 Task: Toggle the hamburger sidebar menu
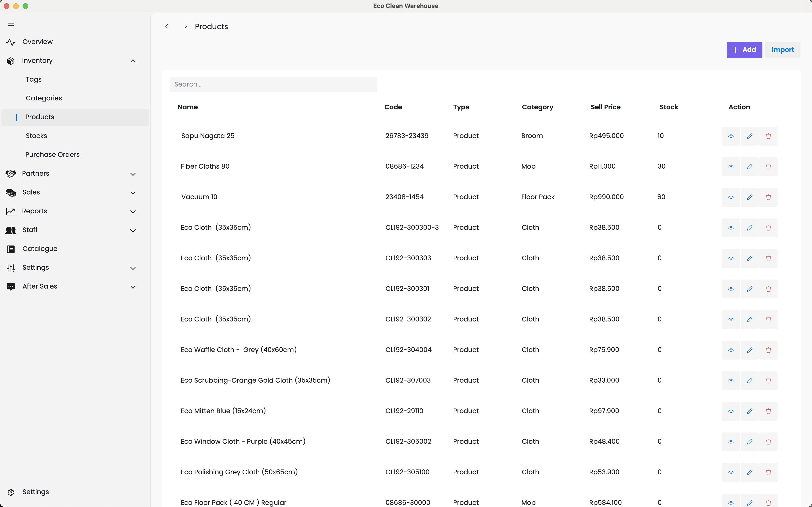pos(11,24)
